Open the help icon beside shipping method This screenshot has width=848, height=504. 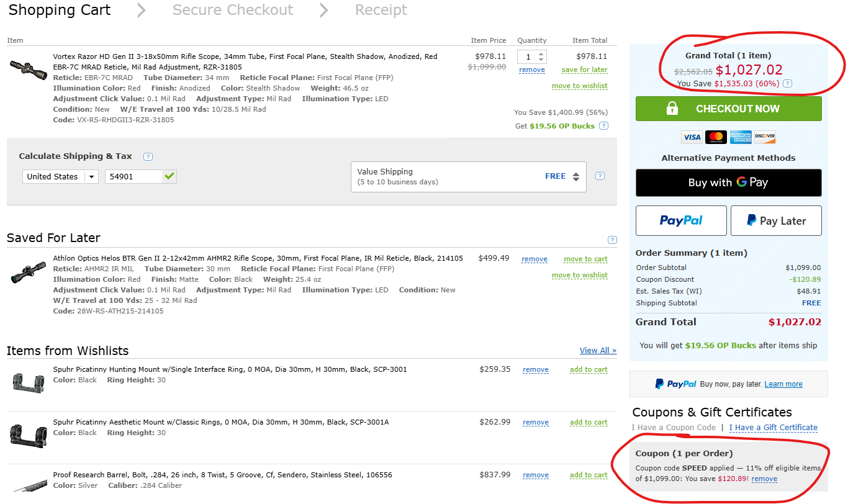(x=600, y=176)
